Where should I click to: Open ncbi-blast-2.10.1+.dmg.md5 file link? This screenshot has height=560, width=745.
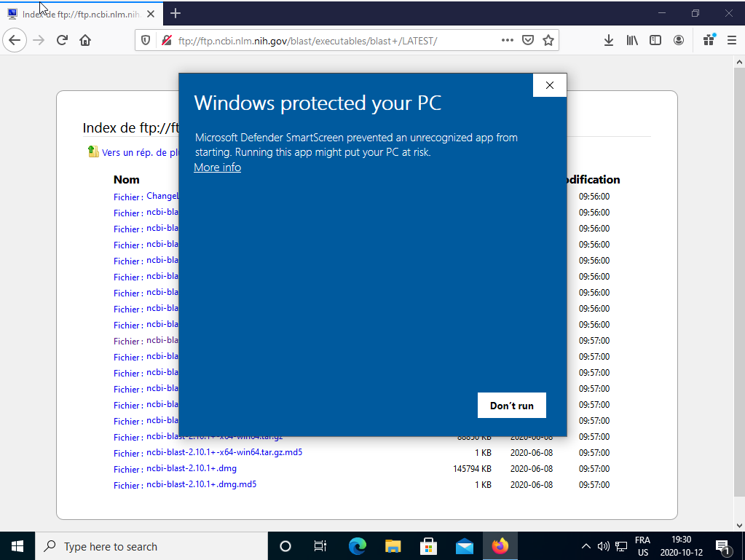point(202,484)
